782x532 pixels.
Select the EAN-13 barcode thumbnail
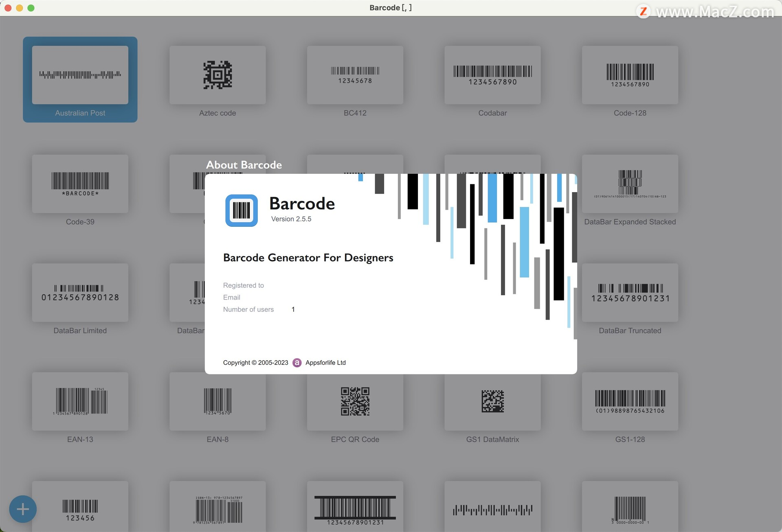80,401
